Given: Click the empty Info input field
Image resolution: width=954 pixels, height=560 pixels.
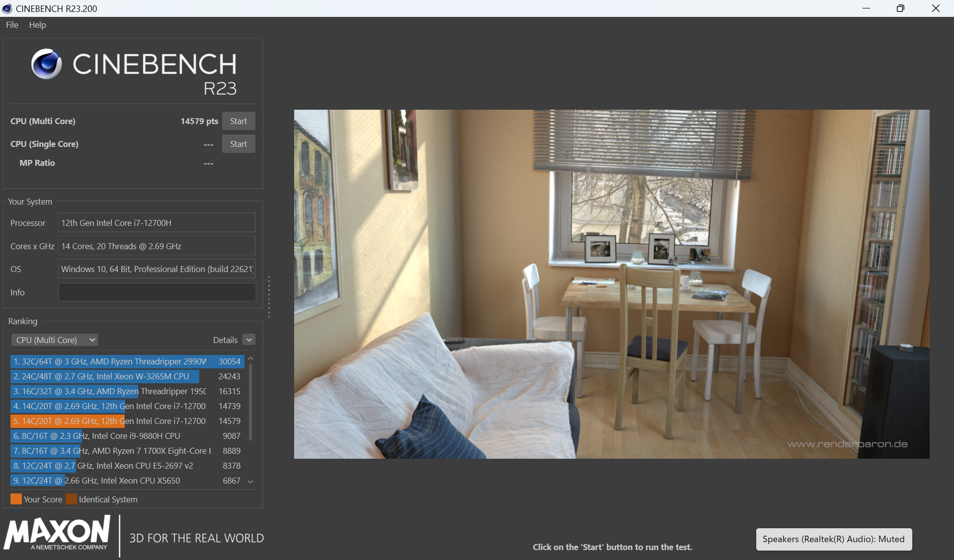Looking at the screenshot, I should click(x=157, y=292).
